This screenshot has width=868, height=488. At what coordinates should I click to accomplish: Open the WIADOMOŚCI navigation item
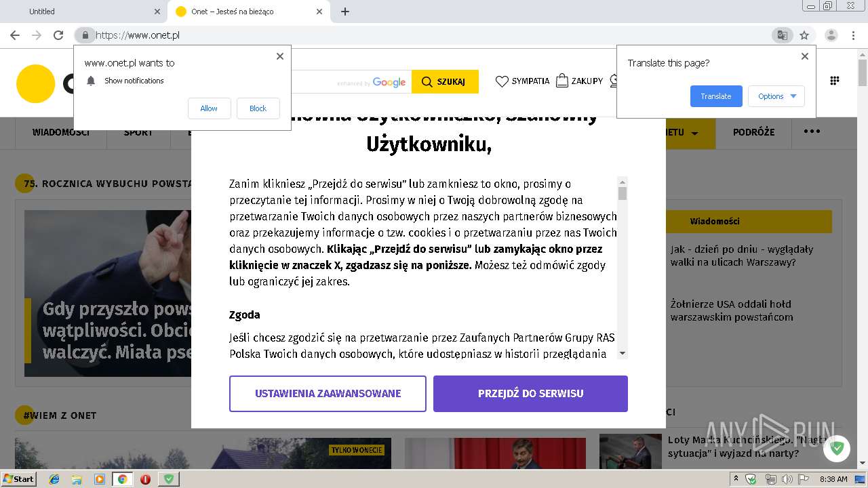pyautogui.click(x=61, y=132)
